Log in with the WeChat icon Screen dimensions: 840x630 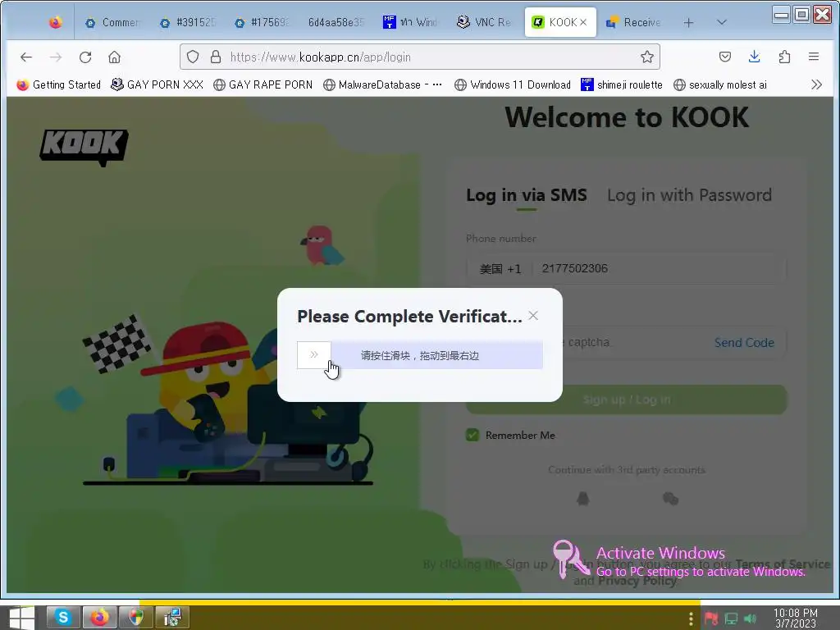point(670,500)
